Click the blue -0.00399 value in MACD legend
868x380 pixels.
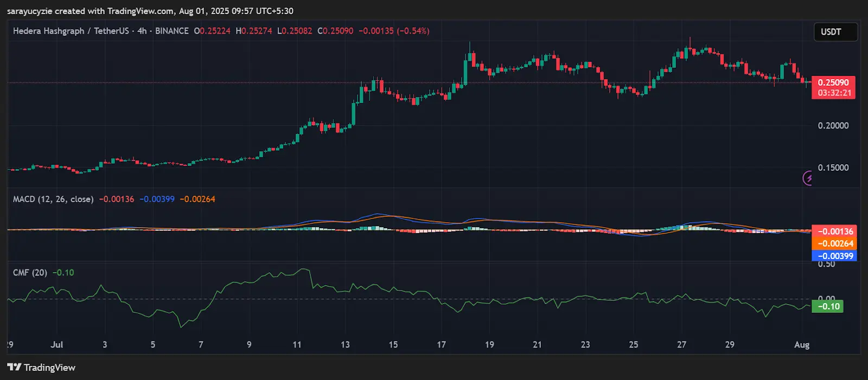click(157, 199)
